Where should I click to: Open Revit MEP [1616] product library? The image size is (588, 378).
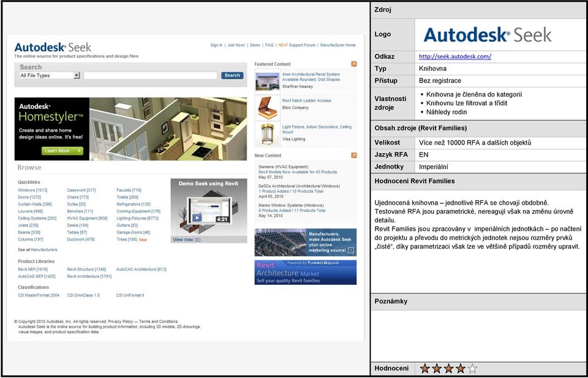click(32, 269)
